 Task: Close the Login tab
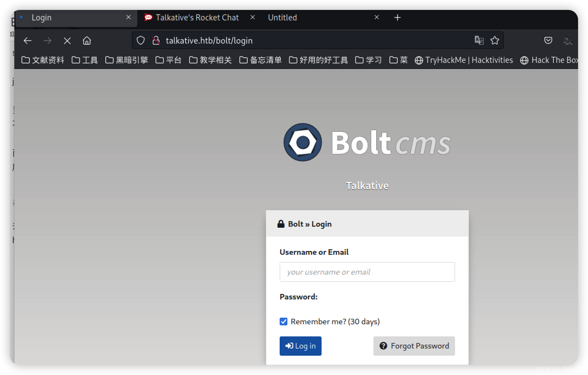129,17
